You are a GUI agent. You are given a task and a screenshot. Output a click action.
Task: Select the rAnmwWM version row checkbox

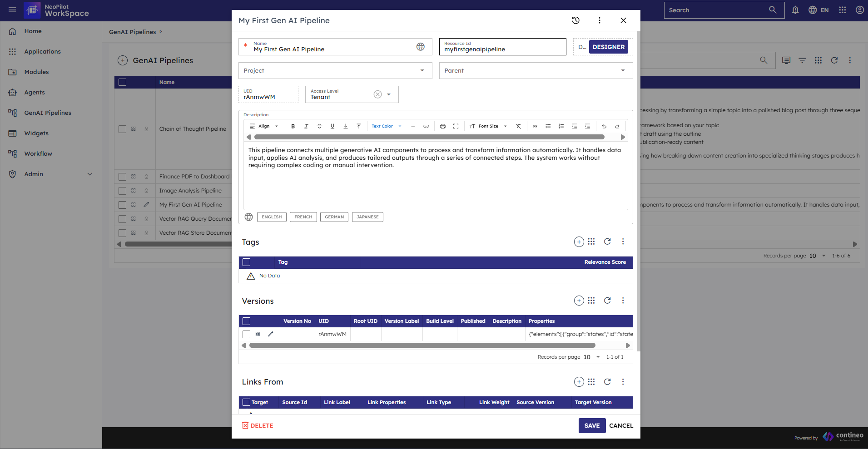click(247, 334)
